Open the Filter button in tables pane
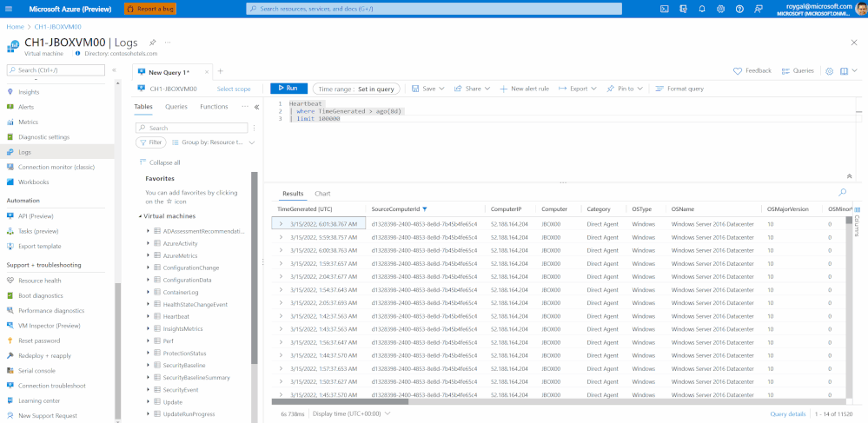Viewport: 868px width, 423px height. pos(150,142)
